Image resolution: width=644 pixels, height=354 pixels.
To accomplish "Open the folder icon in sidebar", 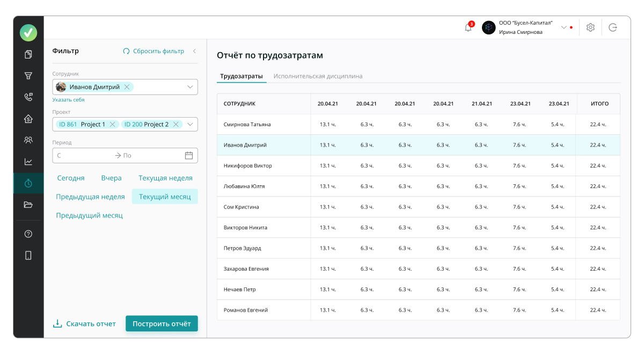I will point(28,205).
